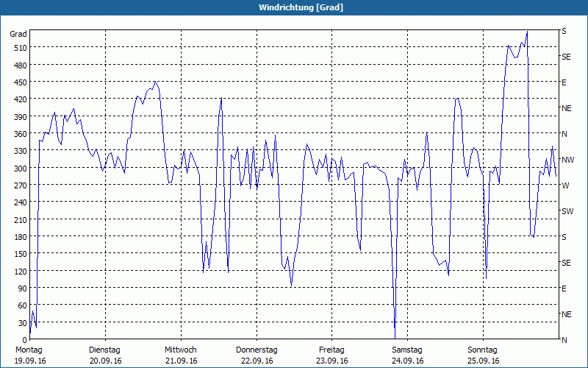Select the 23.09.16 date label
588x368 pixels.
click(x=332, y=361)
